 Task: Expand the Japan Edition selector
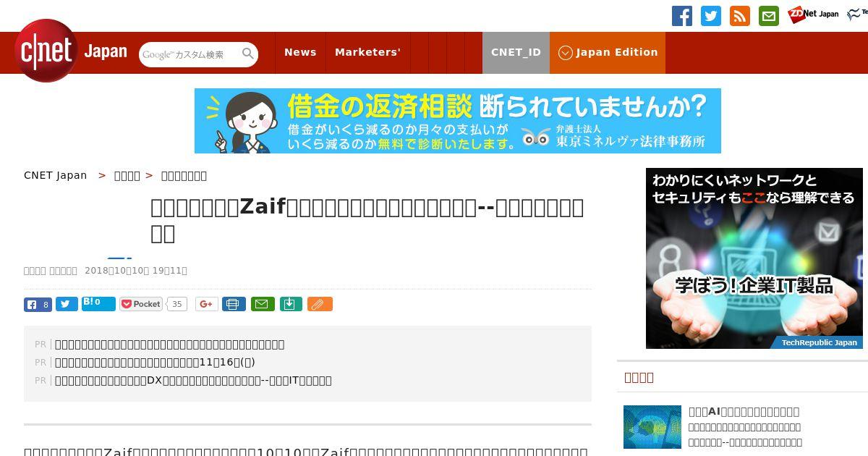608,52
